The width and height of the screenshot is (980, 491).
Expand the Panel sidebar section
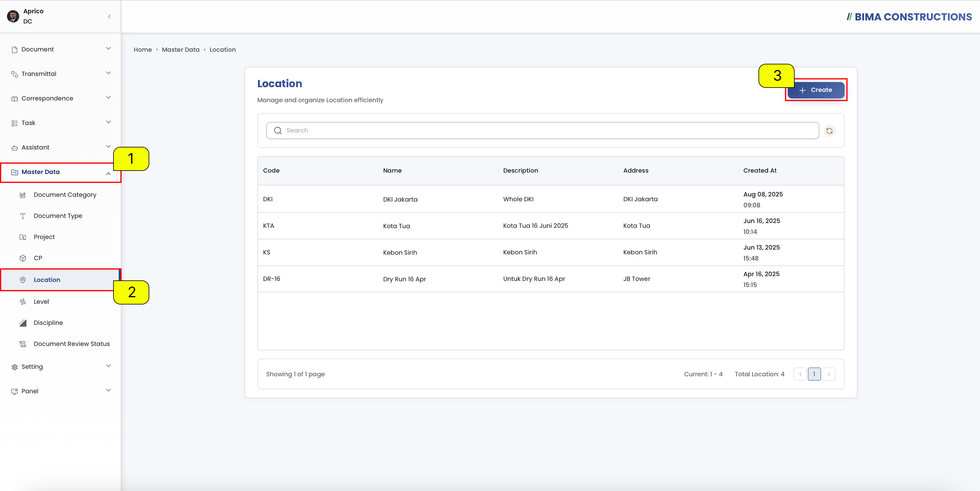click(61, 391)
